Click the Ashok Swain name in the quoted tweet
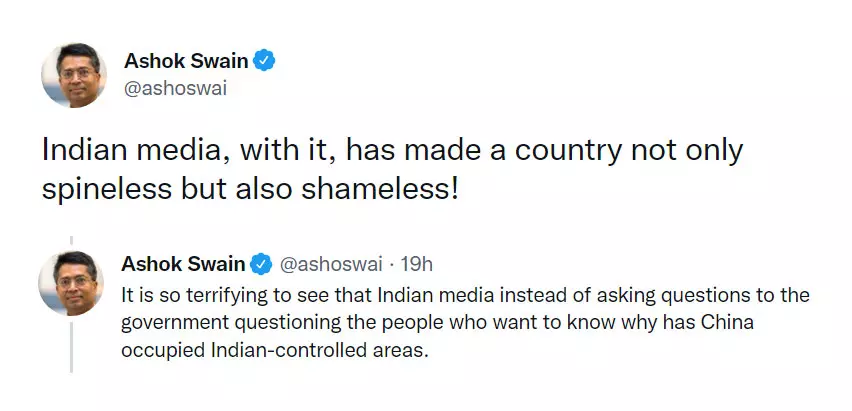Image resolution: width=852 pixels, height=411 pixels. pos(183,264)
